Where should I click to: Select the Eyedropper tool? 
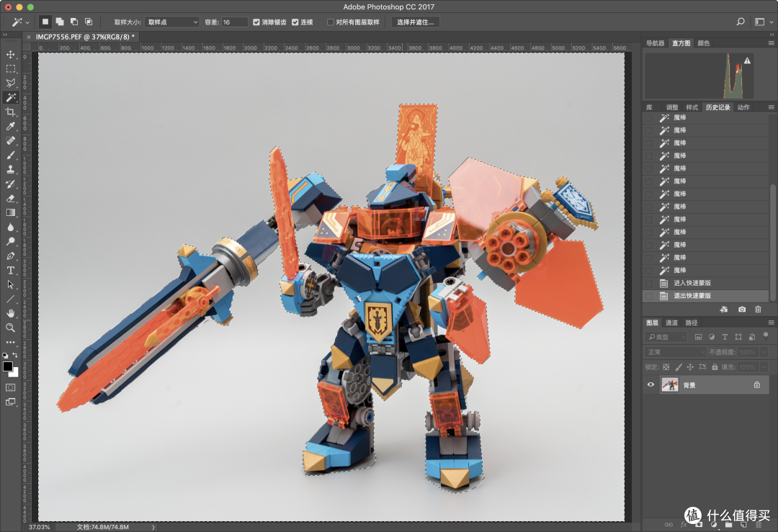[x=10, y=126]
